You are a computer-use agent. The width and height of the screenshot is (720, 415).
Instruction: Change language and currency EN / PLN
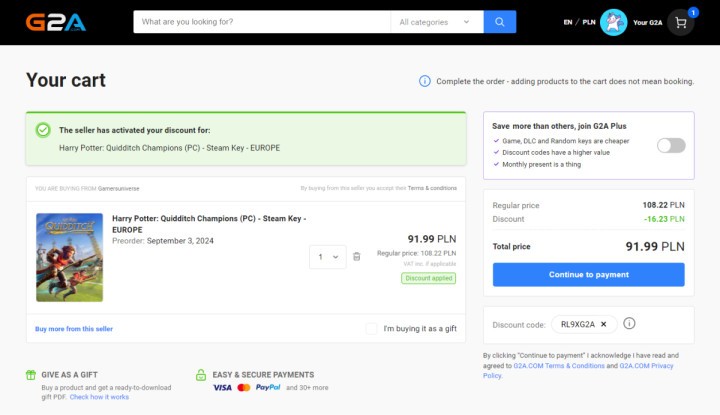click(579, 22)
